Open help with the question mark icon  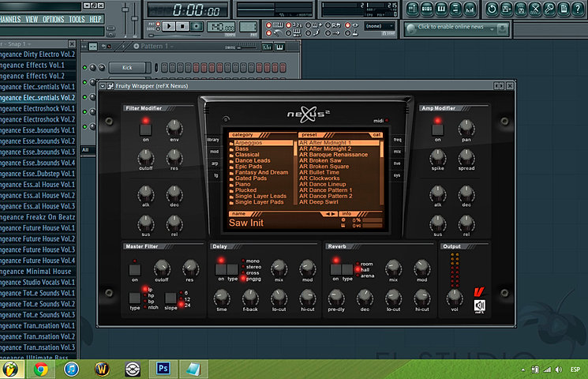(578, 9)
